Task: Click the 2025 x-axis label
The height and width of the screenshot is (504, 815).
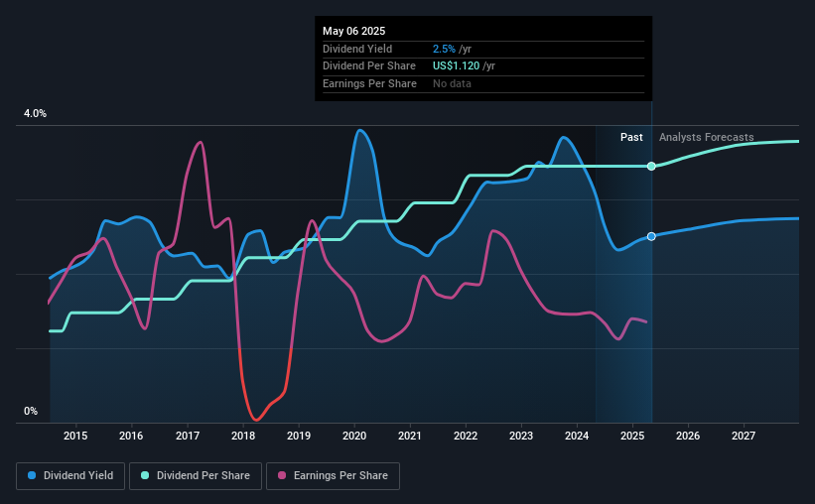Action: click(x=632, y=436)
